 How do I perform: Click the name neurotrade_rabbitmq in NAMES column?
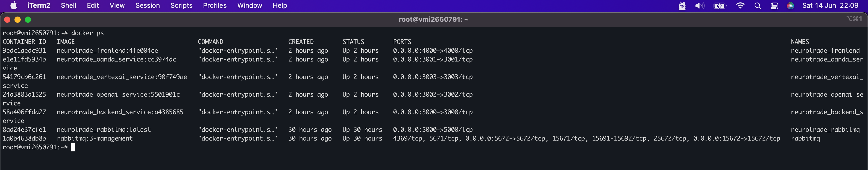[825, 129]
